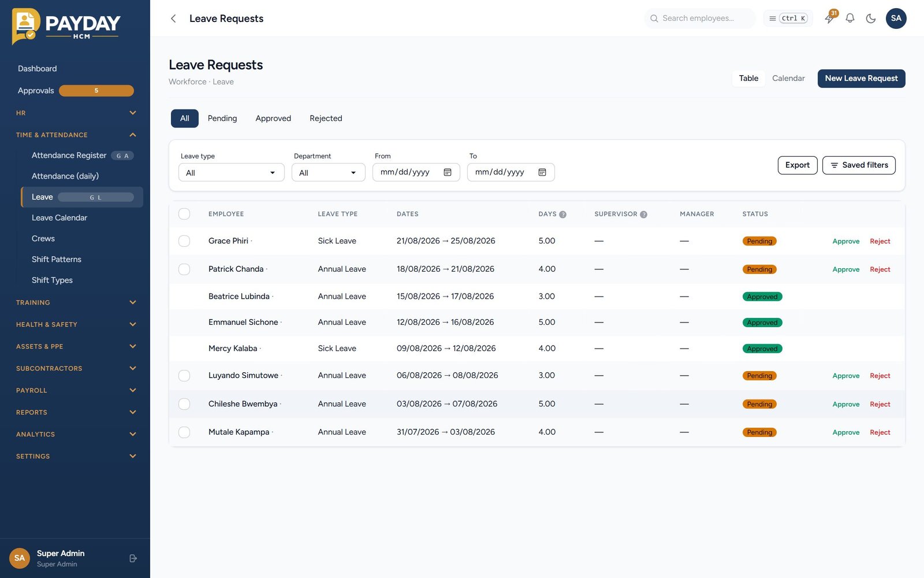Click employee name Beatrice Lubinda
Viewport: 924px width, 578px height.
239,297
